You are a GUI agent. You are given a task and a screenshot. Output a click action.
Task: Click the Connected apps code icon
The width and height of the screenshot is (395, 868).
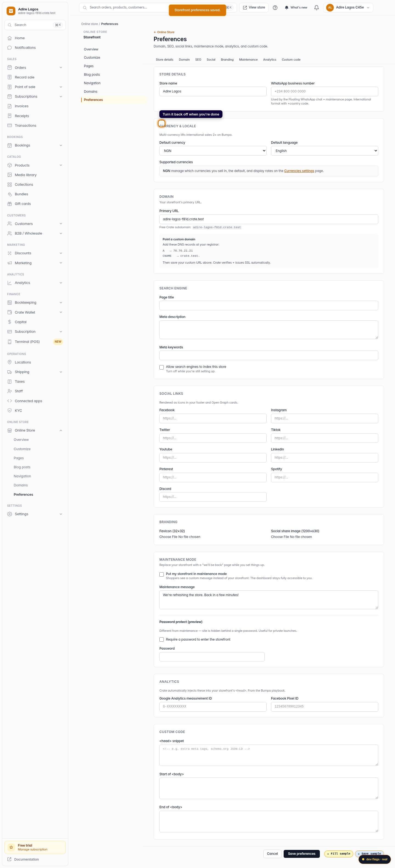pyautogui.click(x=9, y=401)
